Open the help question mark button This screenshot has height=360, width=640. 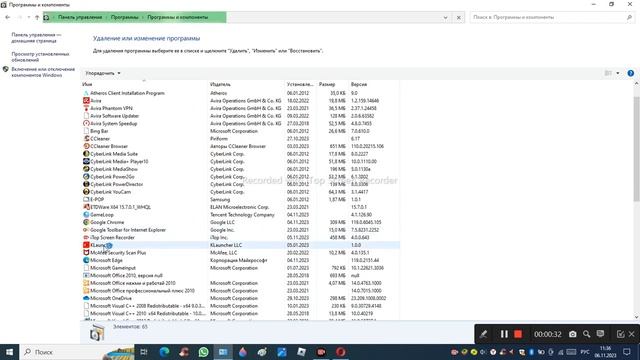coord(631,73)
